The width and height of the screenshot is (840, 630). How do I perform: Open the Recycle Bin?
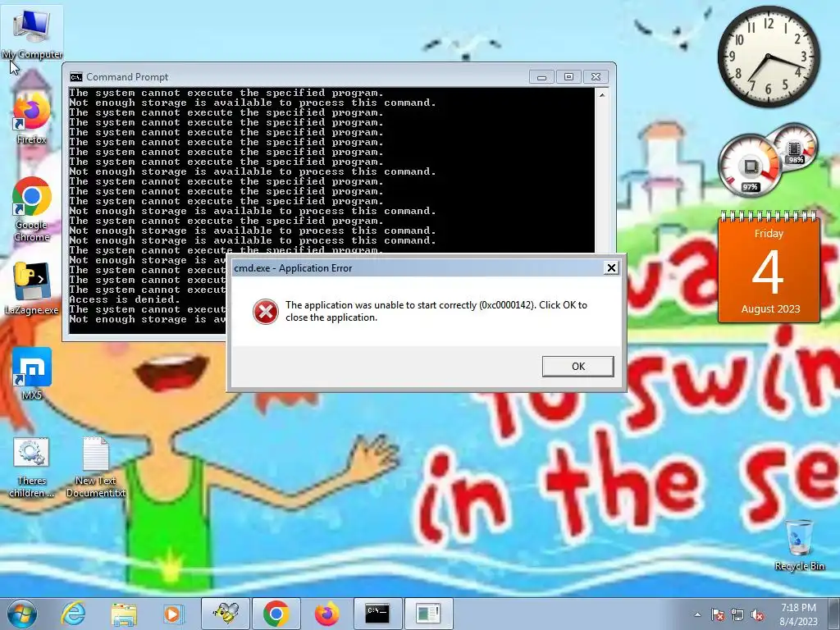click(799, 545)
